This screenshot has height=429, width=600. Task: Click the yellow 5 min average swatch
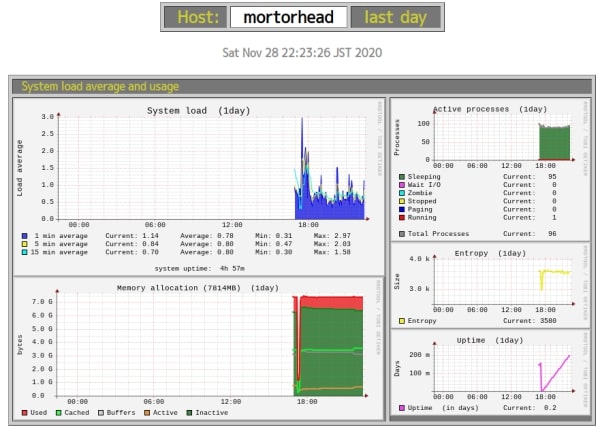coord(24,245)
